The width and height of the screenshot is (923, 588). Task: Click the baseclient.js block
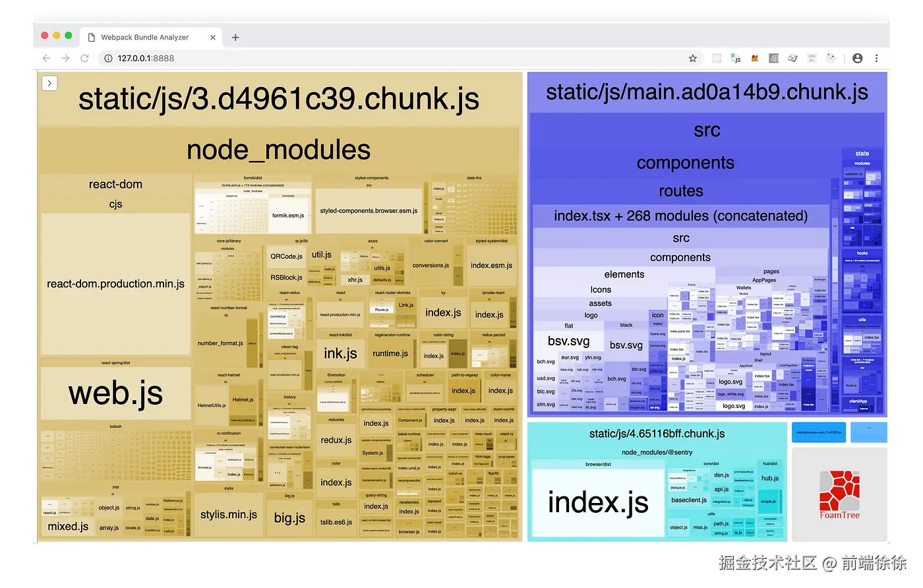tap(689, 500)
